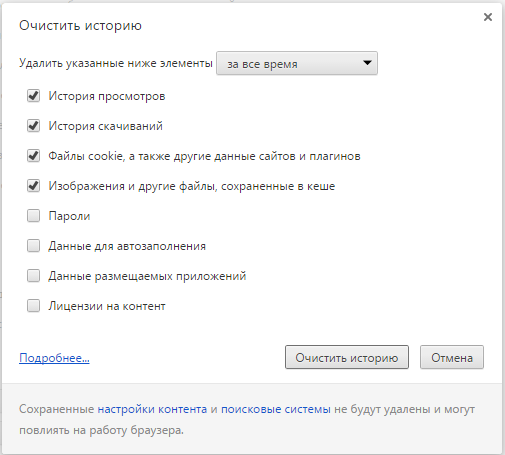Toggle Файлы cookie checkbox
The width and height of the screenshot is (505, 455).
click(x=33, y=156)
